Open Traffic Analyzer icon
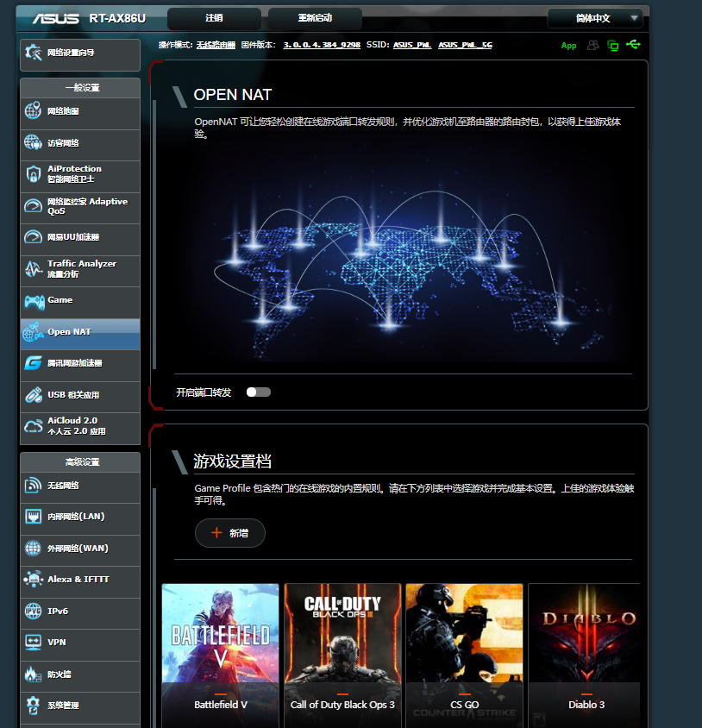Image resolution: width=702 pixels, height=728 pixels. 33,268
